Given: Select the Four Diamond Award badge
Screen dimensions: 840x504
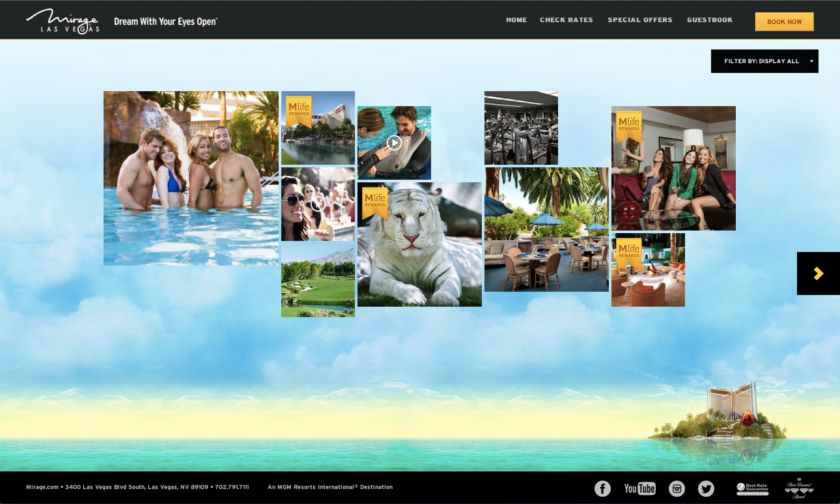Looking at the screenshot, I should (x=799, y=488).
